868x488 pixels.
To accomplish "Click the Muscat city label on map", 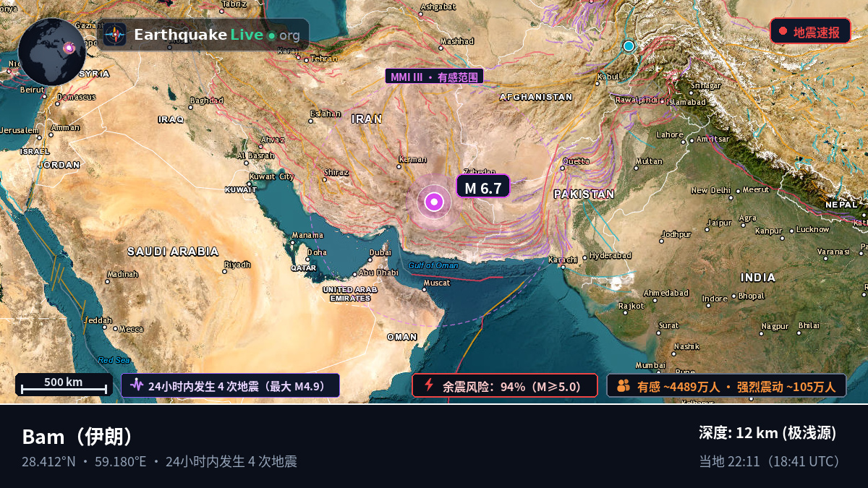I will (x=437, y=283).
